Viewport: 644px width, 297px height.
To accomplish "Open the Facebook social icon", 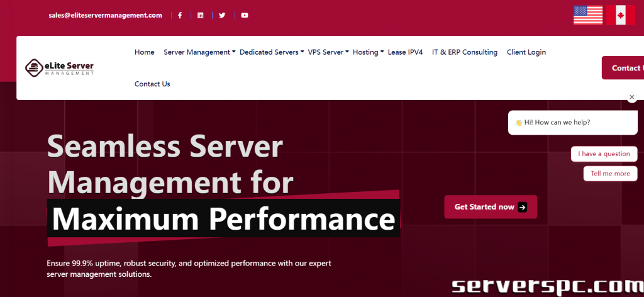I will point(180,15).
